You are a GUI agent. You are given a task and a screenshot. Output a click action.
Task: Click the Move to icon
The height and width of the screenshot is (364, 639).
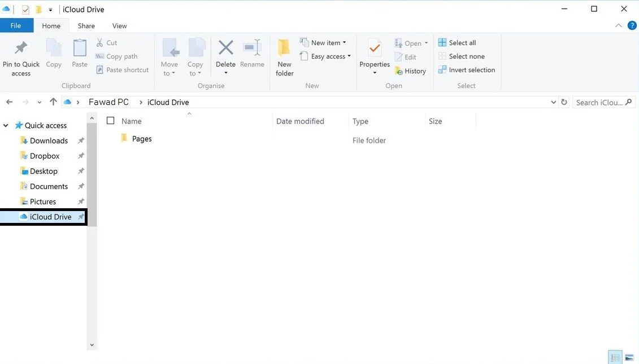(x=170, y=48)
